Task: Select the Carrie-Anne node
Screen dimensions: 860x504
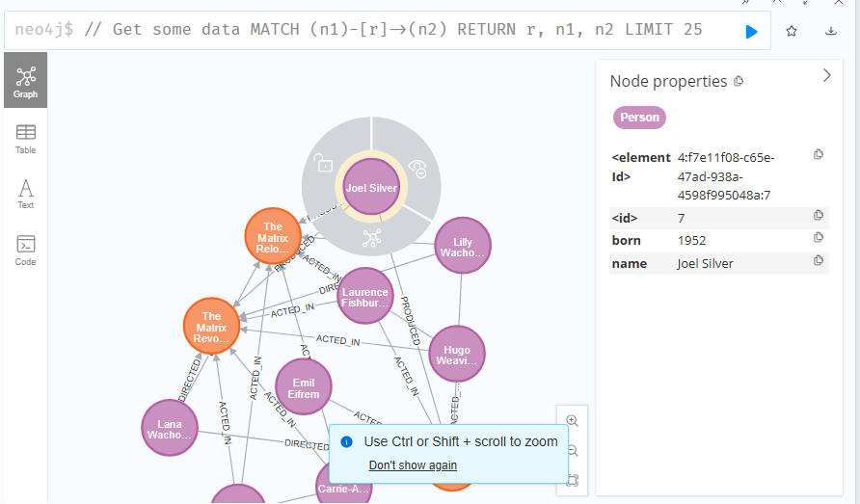Action: pos(343,488)
